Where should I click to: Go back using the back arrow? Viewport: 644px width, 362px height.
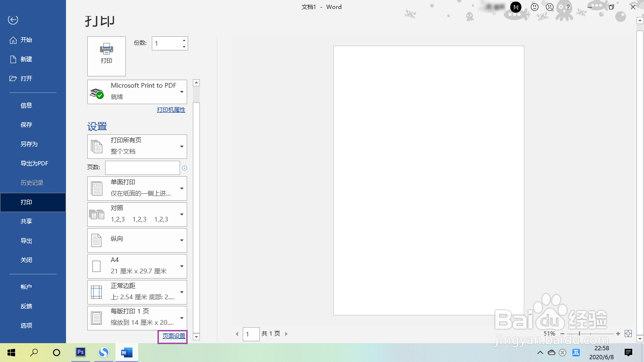13,20
